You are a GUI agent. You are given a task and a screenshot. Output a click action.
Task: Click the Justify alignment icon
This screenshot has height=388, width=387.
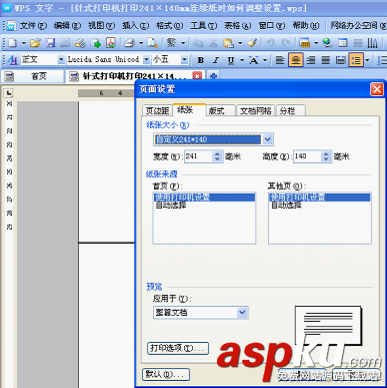tap(326, 60)
